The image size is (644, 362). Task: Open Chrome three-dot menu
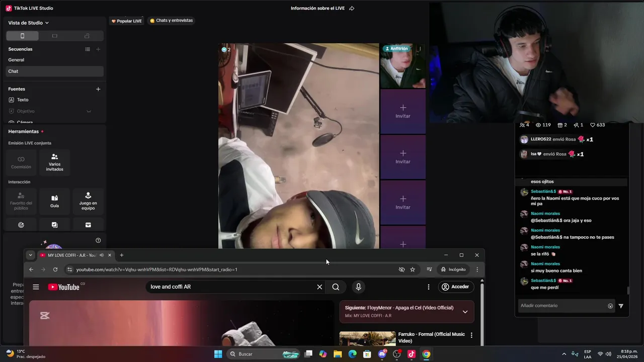[x=477, y=269]
